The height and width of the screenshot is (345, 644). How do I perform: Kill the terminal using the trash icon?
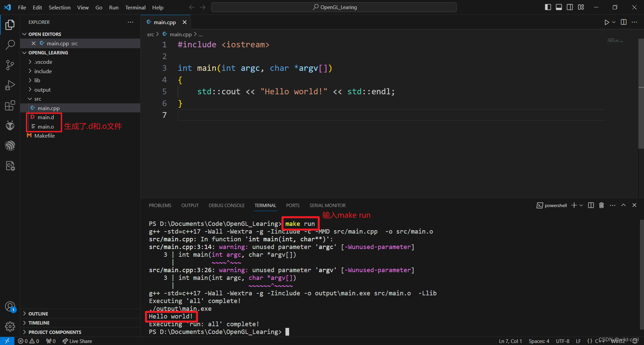(601, 205)
